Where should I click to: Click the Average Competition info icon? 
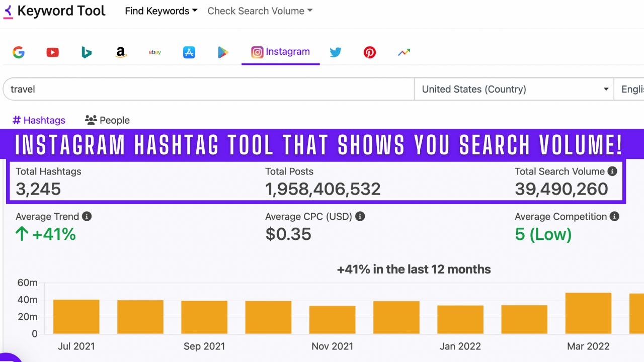(x=614, y=217)
